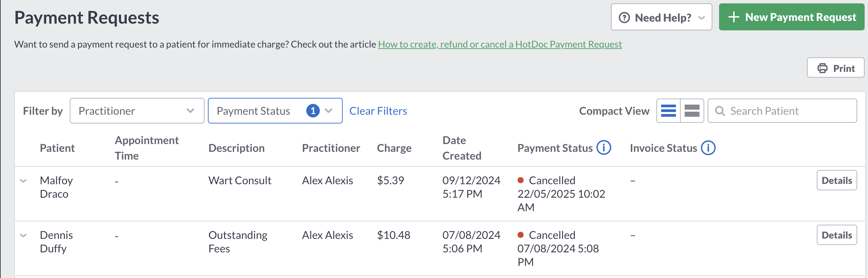Click the active filter count badge
Viewport: 868px width, 278px height.
tap(313, 111)
